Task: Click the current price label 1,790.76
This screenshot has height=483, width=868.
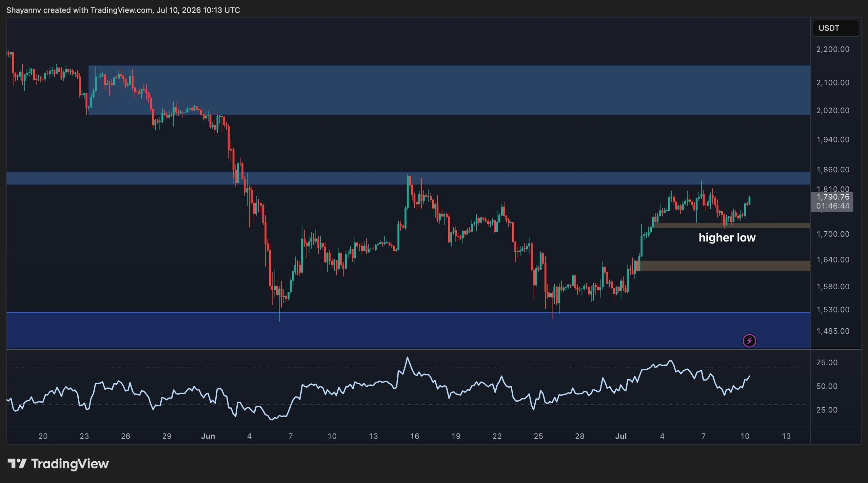Action: (x=833, y=197)
